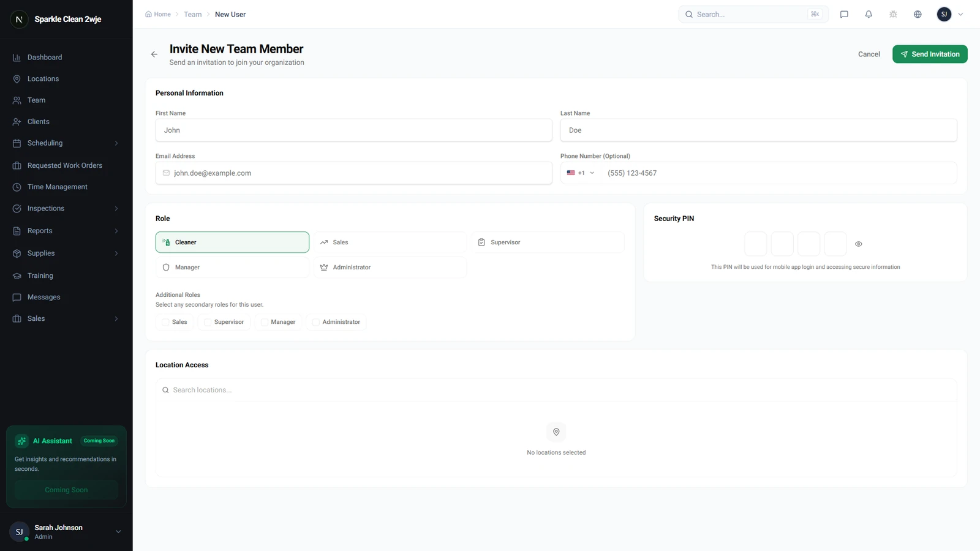Open Dashboard from the sidebar
This screenshot has height=551, width=980.
[66, 58]
